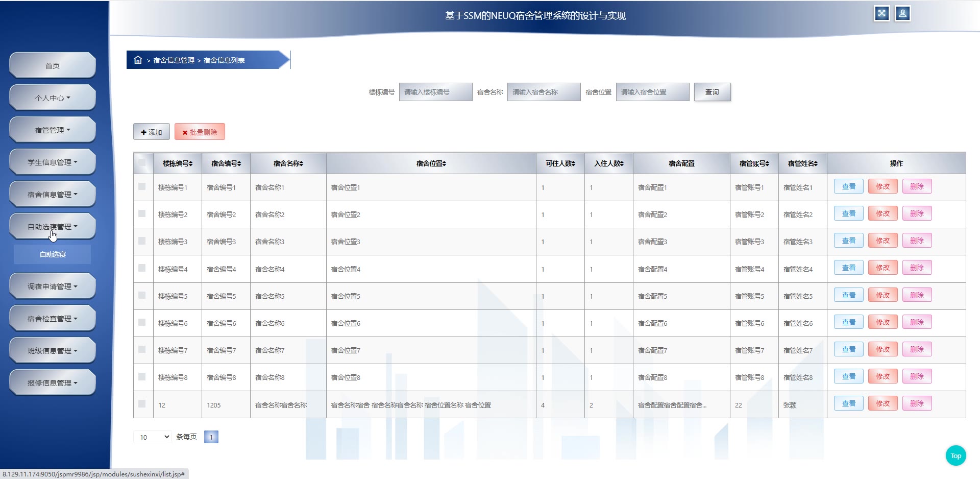Screen dimensions: 980x479
Task: Sort table by 楼栋编号 column header
Action: tap(178, 163)
